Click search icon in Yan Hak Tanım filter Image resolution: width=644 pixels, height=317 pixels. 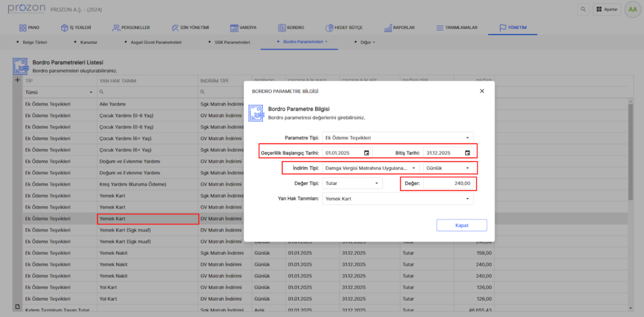click(x=102, y=92)
